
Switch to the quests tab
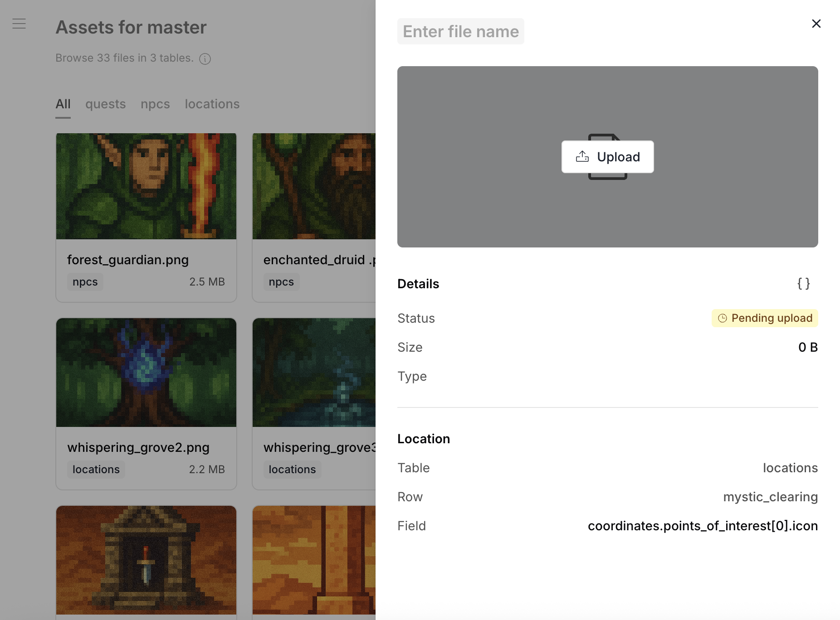(105, 104)
